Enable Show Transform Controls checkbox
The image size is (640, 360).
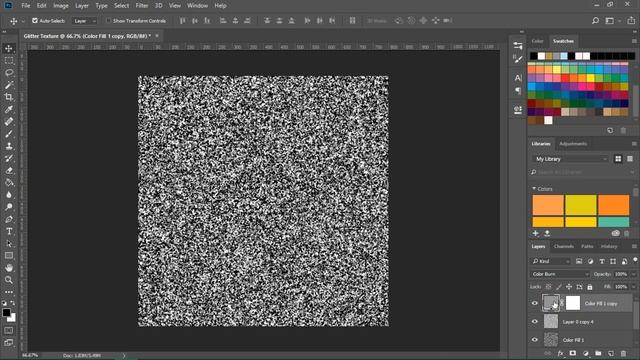[x=108, y=20]
